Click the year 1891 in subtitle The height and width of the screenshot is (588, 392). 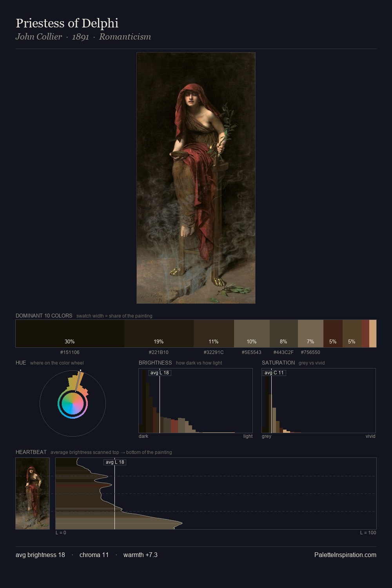pyautogui.click(x=80, y=37)
